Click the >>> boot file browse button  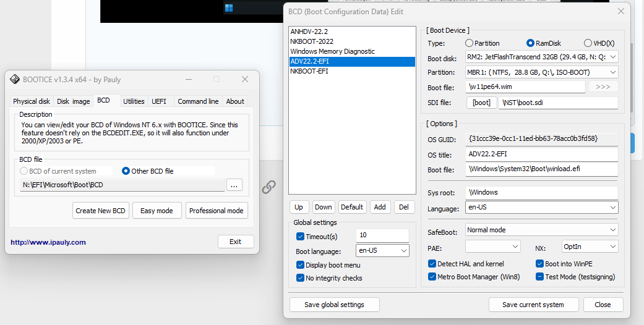click(603, 87)
